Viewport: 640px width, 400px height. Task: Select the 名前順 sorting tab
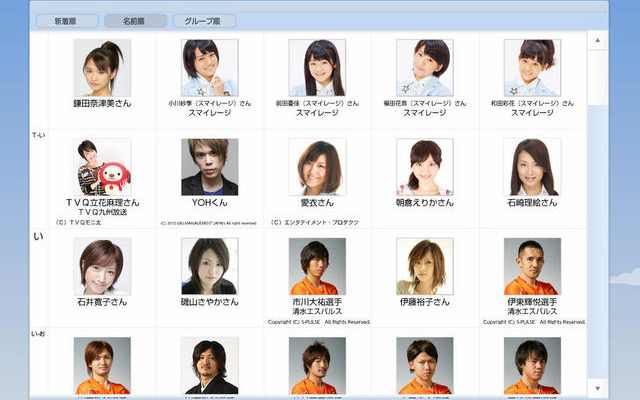[136, 21]
